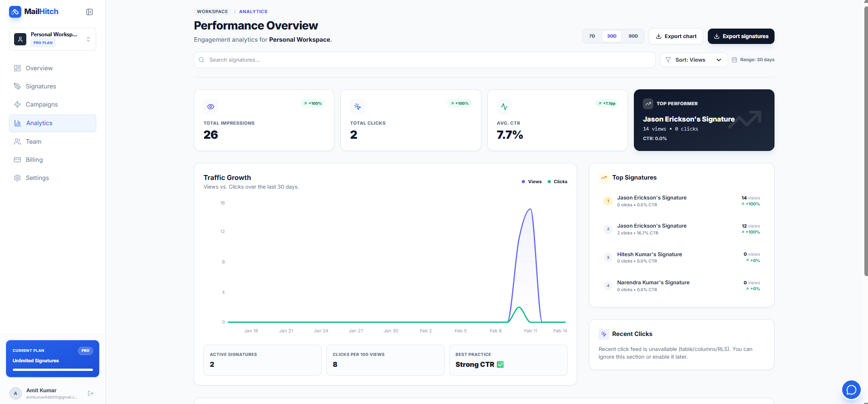Click the Export chart button
868x404 pixels.
676,36
